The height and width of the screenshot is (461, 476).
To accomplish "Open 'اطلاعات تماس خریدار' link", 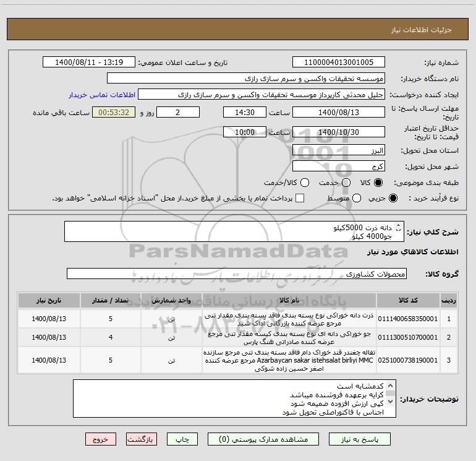I will coord(102,95).
